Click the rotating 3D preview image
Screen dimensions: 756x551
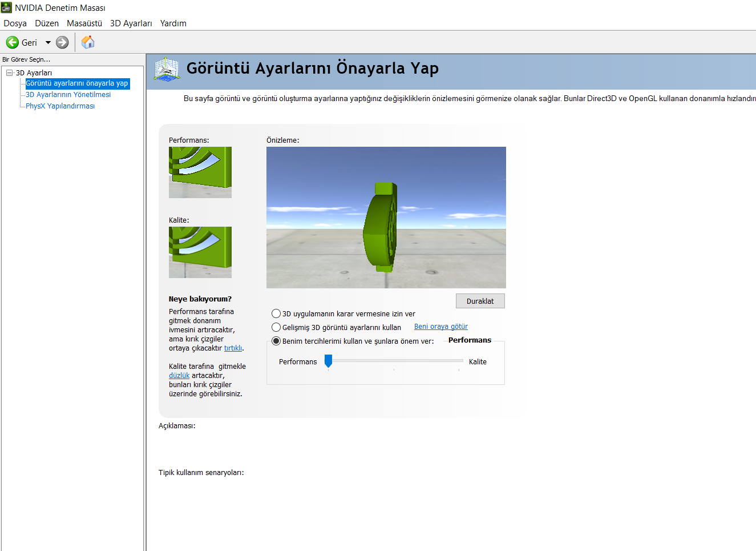386,218
